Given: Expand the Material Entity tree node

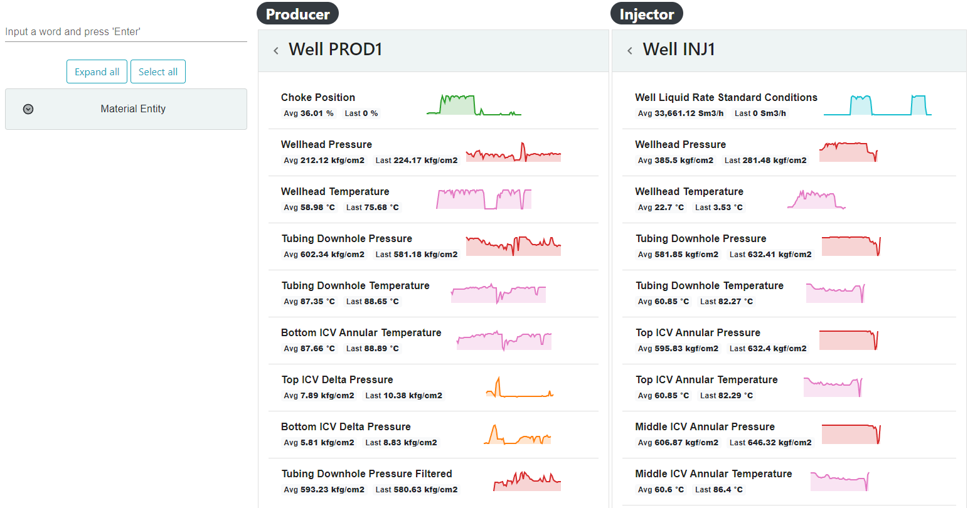Looking at the screenshot, I should [x=28, y=109].
